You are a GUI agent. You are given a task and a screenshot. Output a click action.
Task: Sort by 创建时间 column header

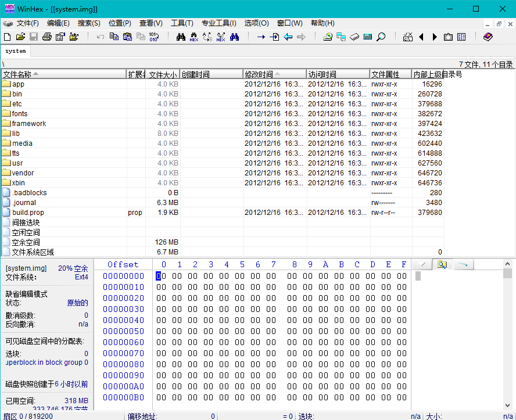tap(212, 74)
